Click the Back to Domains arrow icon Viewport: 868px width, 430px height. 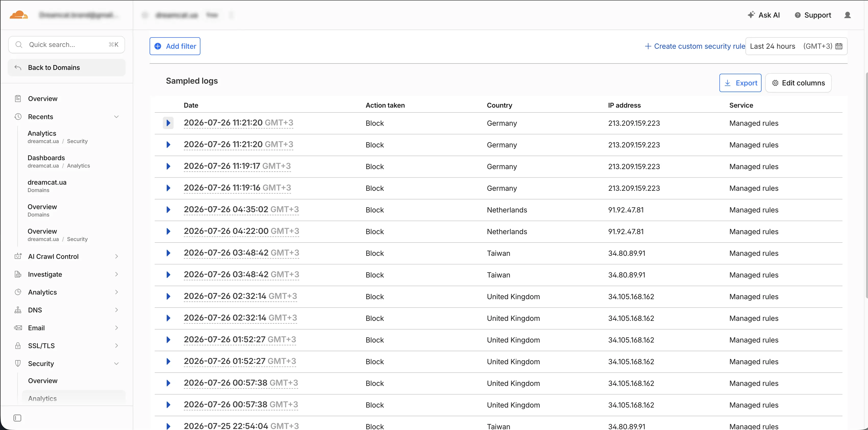(18, 67)
